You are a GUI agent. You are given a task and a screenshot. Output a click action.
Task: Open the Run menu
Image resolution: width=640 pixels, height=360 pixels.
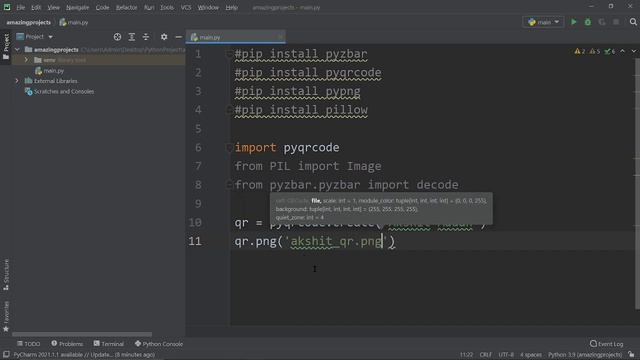149,7
